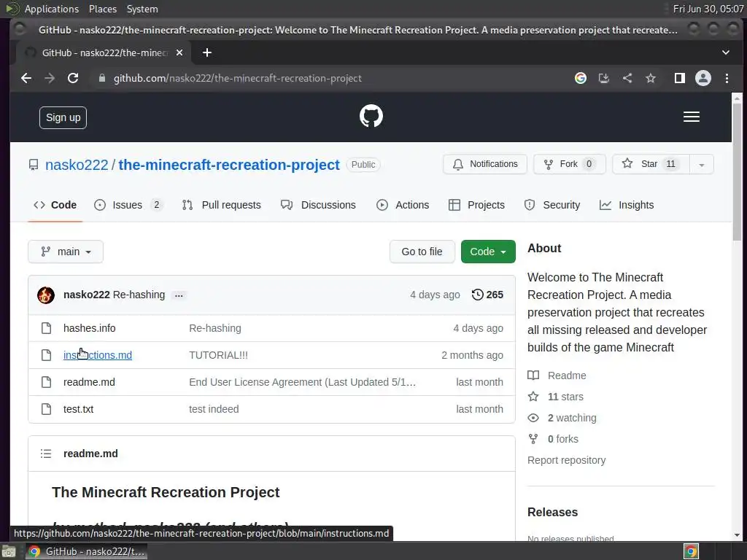View the 11 stars link

tap(555, 397)
